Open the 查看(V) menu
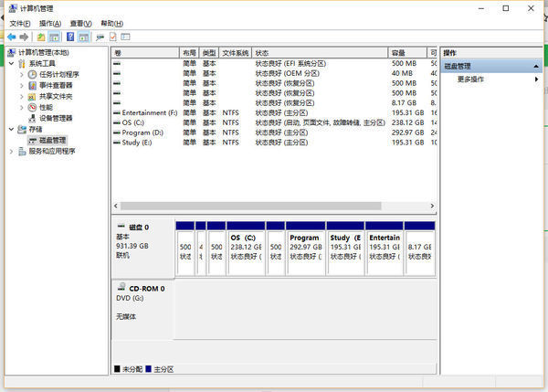This screenshot has width=548, height=392. [x=81, y=23]
